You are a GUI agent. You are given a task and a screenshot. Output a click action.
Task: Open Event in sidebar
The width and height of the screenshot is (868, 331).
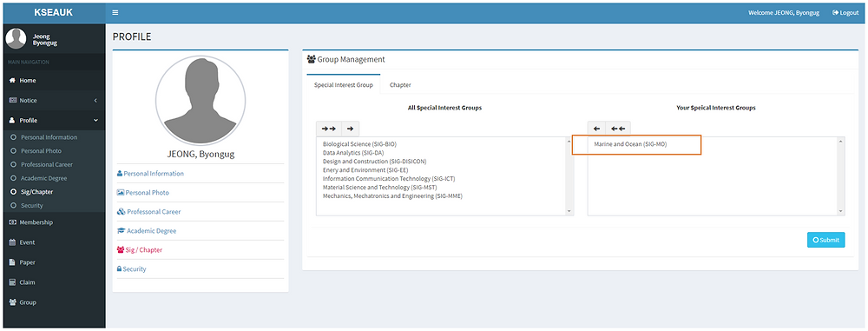[x=53, y=242]
